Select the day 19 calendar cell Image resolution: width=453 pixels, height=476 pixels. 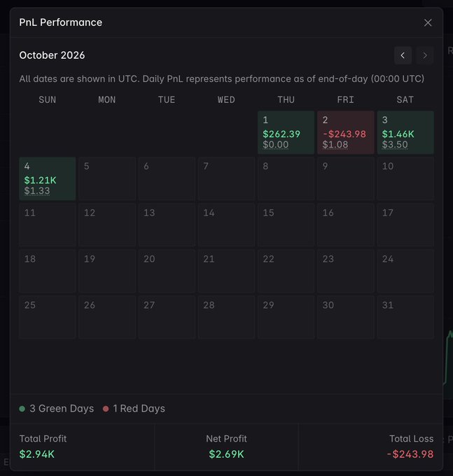(107, 271)
